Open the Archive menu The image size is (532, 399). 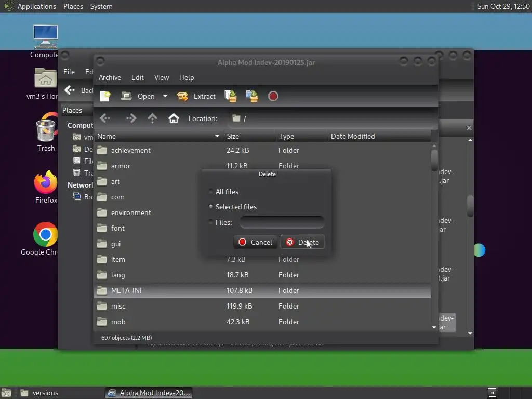click(110, 78)
